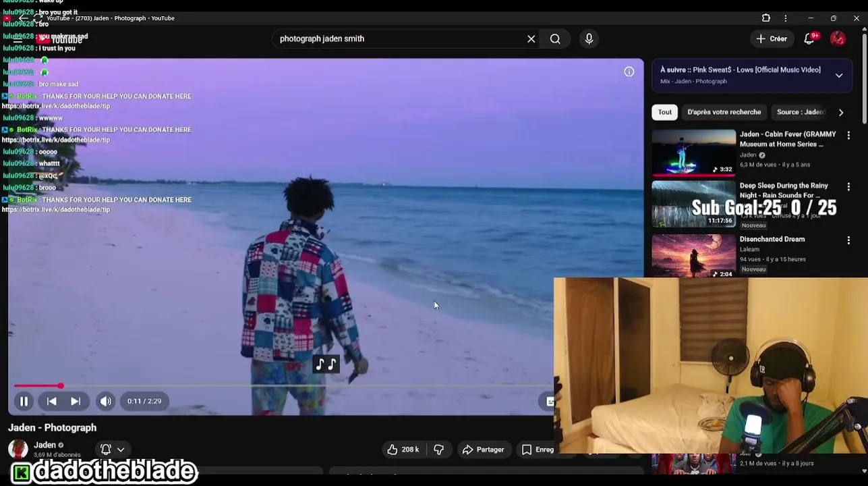868x486 pixels.
Task: Click the 0:11 / 2:29 time display
Action: coord(144,401)
